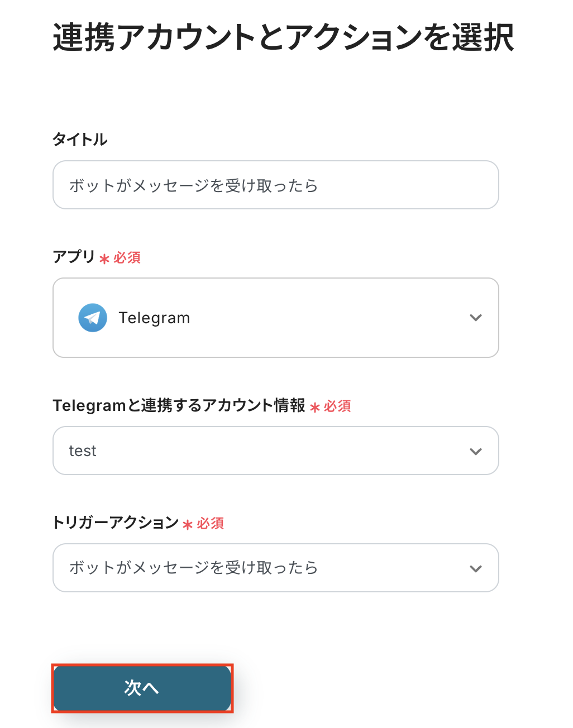Click the 必須 marker next to アプリ
This screenshot has width=573, height=728.
point(127,257)
